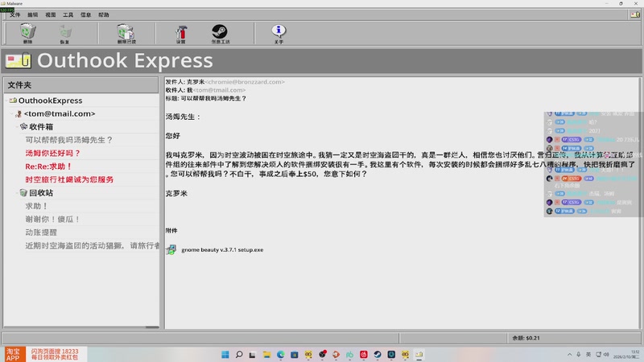
Task: Open the 文件 menu
Action: 15,14
